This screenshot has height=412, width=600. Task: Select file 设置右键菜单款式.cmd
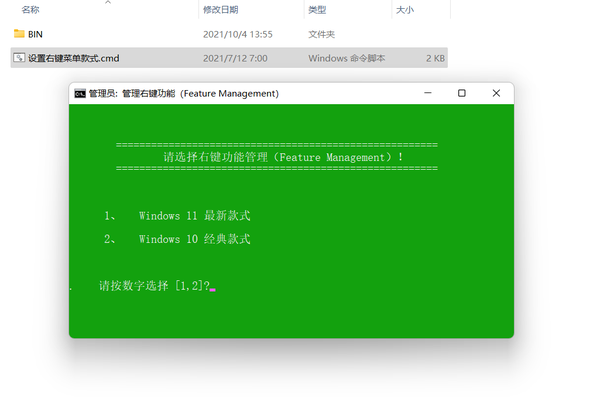(73, 58)
